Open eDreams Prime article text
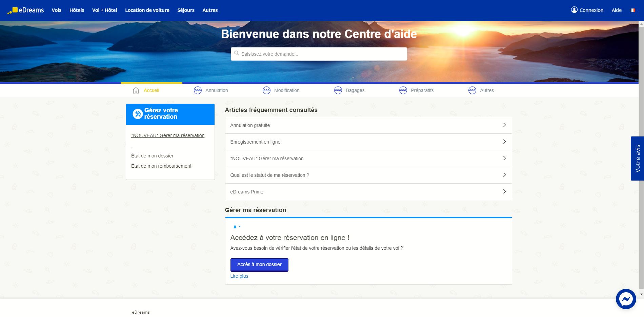Viewport: 644px width, 317px height. [247, 192]
